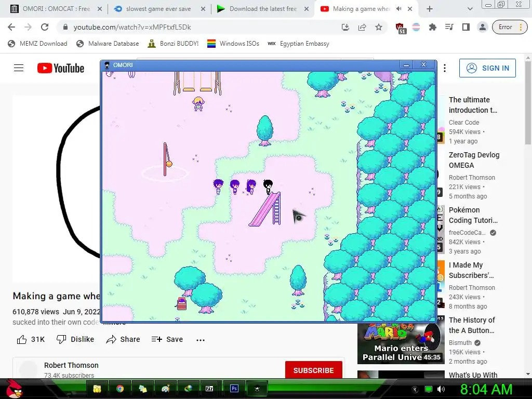Image resolution: width=532 pixels, height=399 pixels.
Task: Open the 8:04 AM clock
Action: tap(486, 389)
